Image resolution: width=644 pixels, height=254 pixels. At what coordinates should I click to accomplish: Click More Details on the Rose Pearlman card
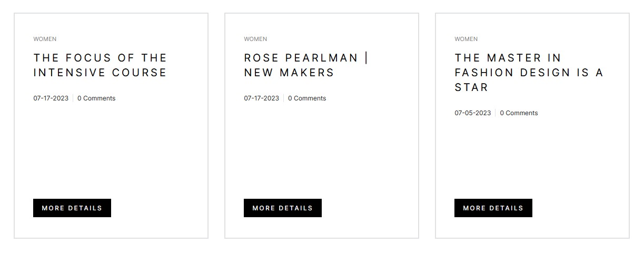click(x=283, y=208)
